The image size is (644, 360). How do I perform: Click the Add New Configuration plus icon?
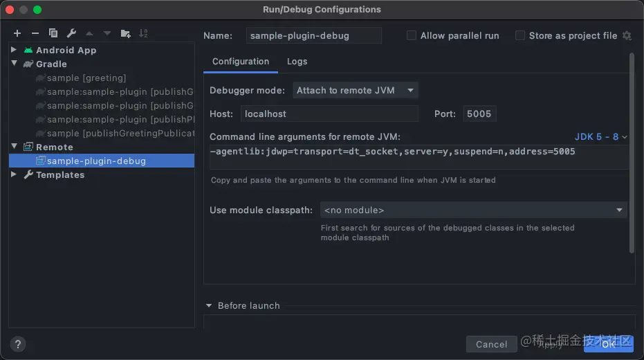(17, 33)
